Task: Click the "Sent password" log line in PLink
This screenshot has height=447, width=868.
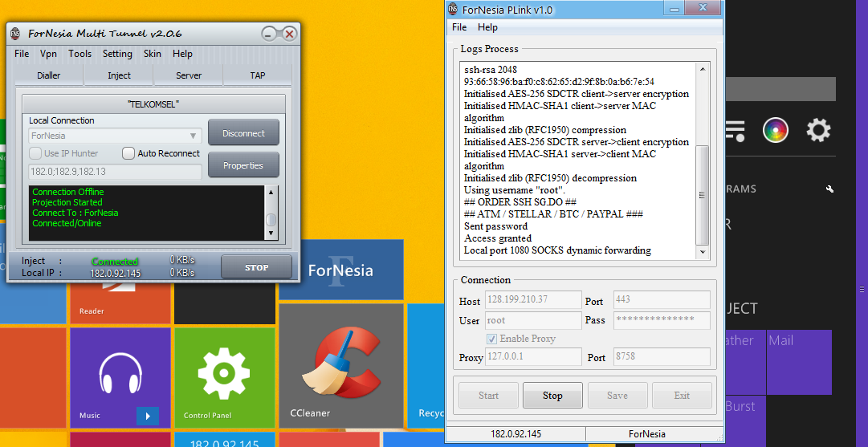Action: coord(496,226)
